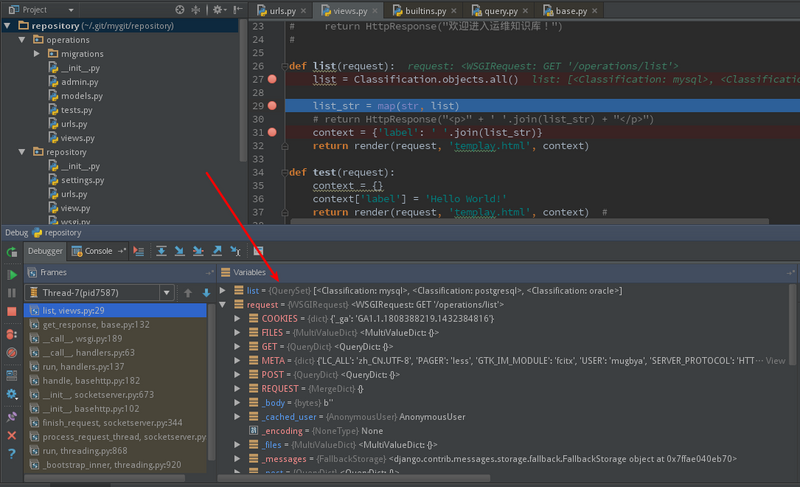Click the Evaluate Expression icon
This screenshot has width=800, height=487.
tap(258, 251)
